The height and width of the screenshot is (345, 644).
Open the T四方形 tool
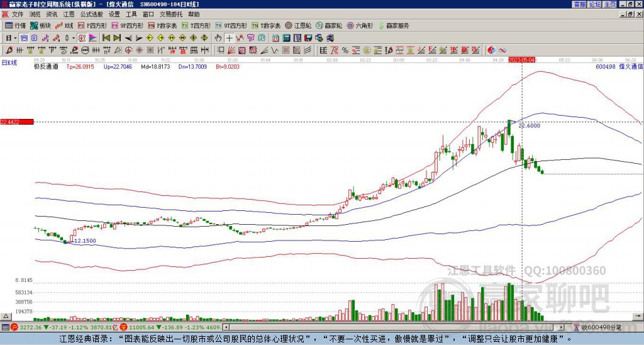[196, 25]
